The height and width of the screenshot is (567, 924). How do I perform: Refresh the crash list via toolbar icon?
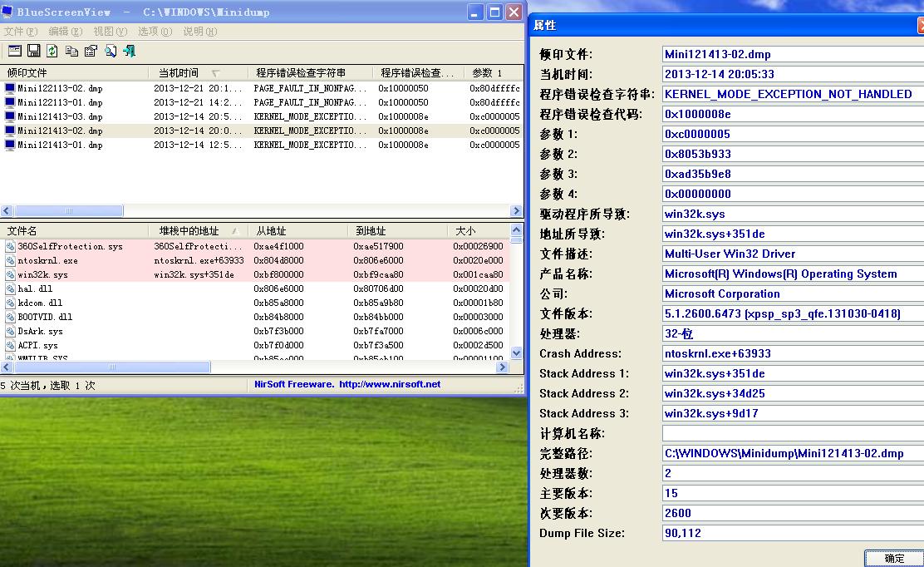(52, 51)
